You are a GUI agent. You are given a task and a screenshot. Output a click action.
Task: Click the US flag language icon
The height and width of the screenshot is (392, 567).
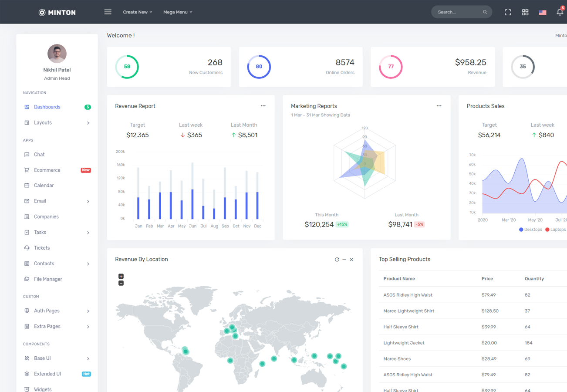(542, 12)
